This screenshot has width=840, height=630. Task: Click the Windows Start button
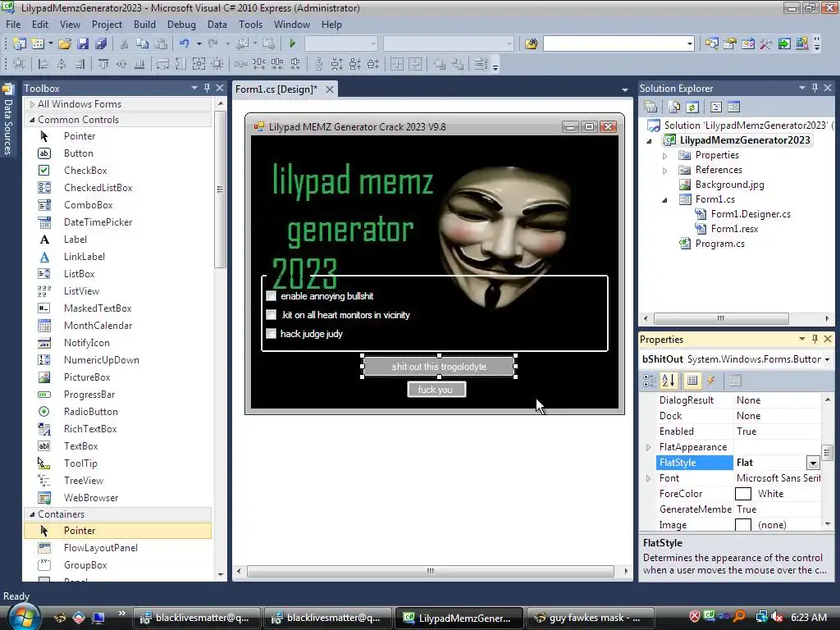(x=24, y=618)
